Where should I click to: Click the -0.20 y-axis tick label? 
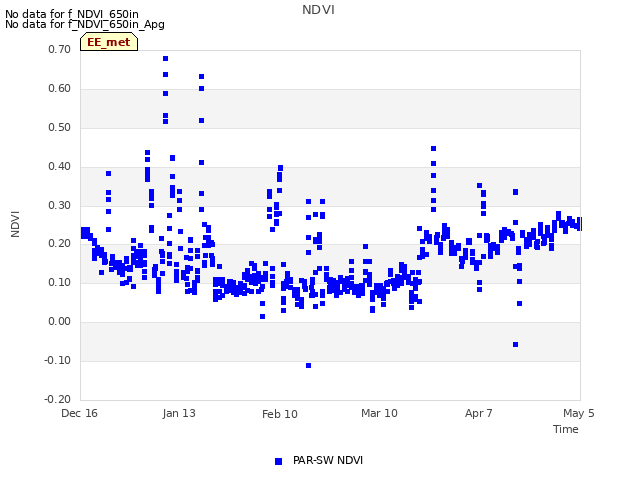pyautogui.click(x=58, y=399)
